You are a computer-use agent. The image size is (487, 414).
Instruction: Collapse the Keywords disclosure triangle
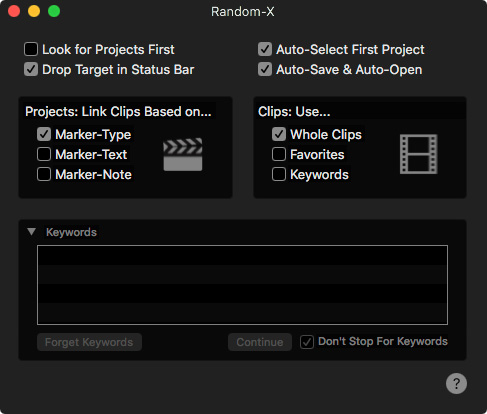(x=32, y=232)
